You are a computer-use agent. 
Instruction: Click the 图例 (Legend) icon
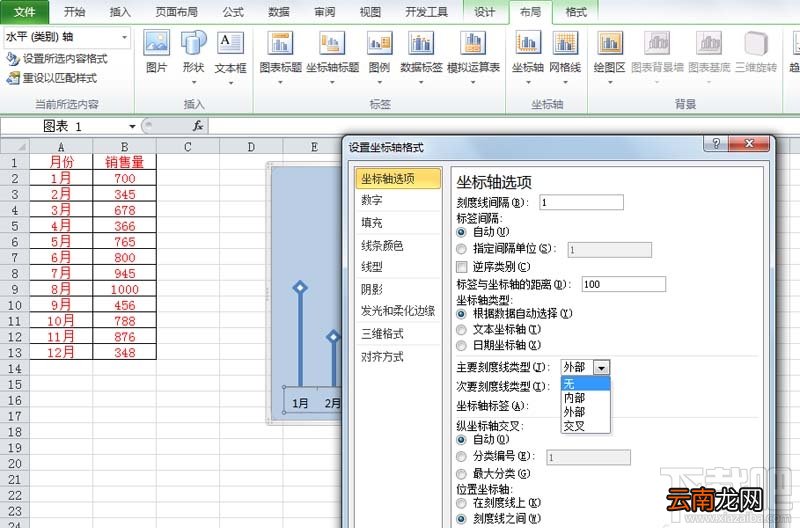[x=379, y=43]
